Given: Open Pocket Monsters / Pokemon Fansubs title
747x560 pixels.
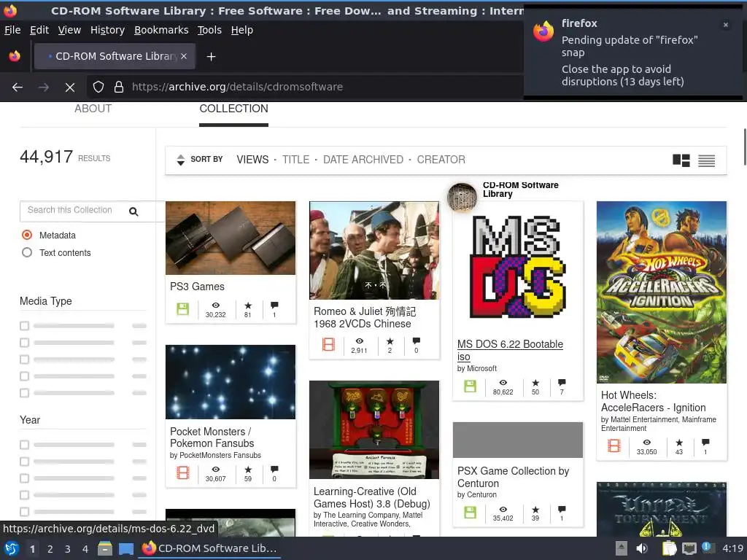Looking at the screenshot, I should point(212,437).
